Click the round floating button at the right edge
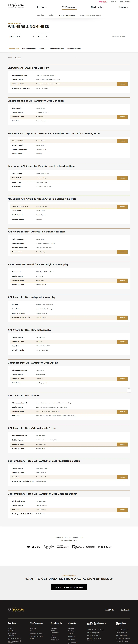Viewport: 138px width, 644px height. (129, 390)
